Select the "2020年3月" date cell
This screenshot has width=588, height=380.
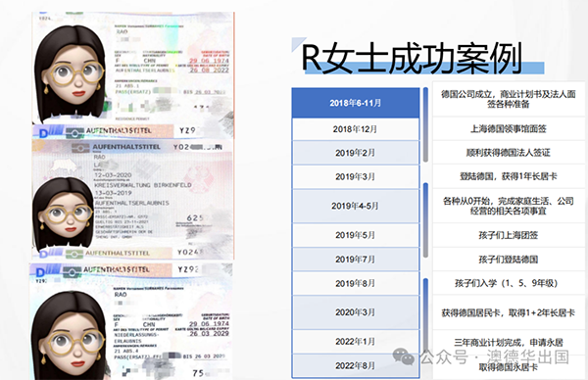(x=356, y=312)
